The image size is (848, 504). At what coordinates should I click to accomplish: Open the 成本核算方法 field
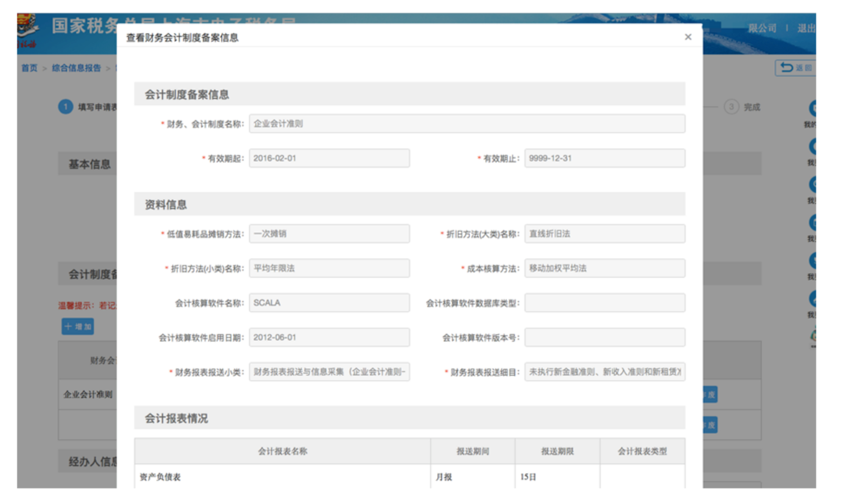click(604, 269)
